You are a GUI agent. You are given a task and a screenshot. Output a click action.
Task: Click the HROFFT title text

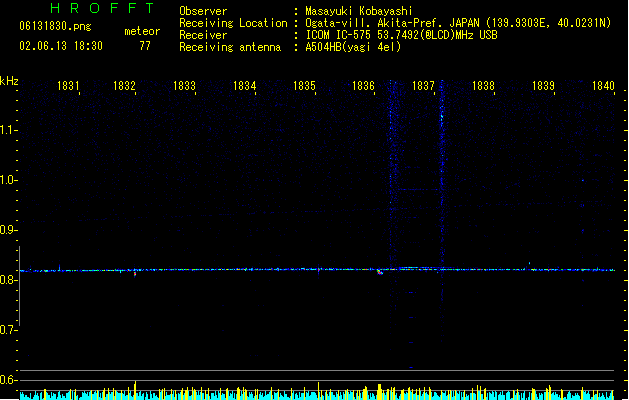click(102, 8)
